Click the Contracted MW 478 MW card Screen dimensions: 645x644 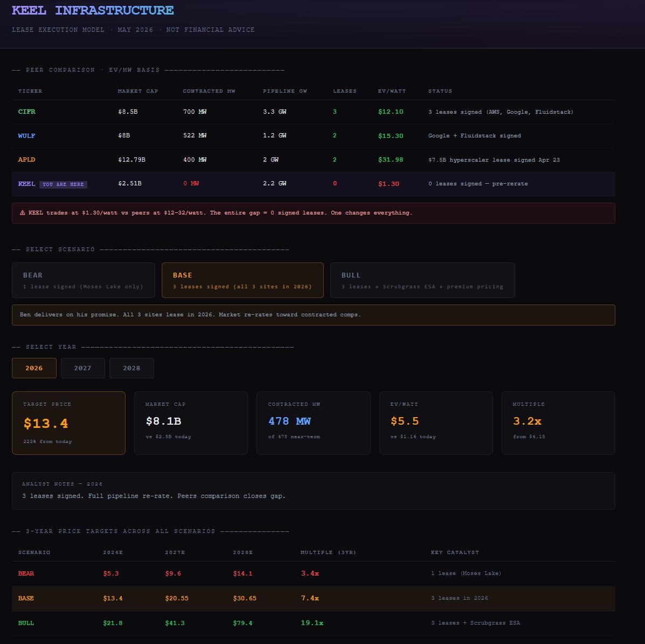click(x=314, y=423)
